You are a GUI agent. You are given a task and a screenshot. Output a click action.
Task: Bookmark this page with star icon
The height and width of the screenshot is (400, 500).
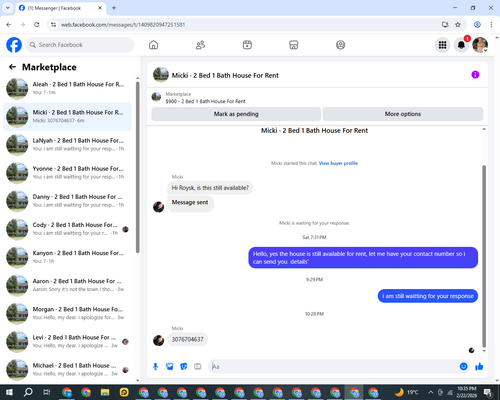(x=458, y=25)
